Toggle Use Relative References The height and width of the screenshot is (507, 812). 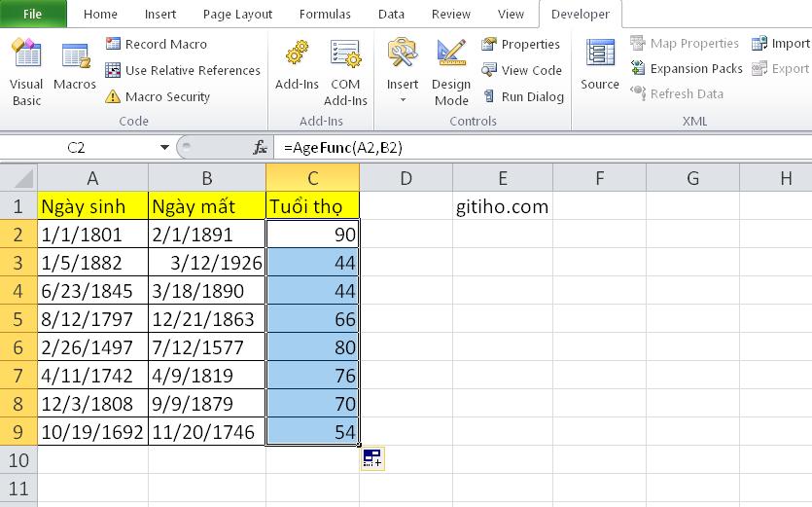(183, 70)
